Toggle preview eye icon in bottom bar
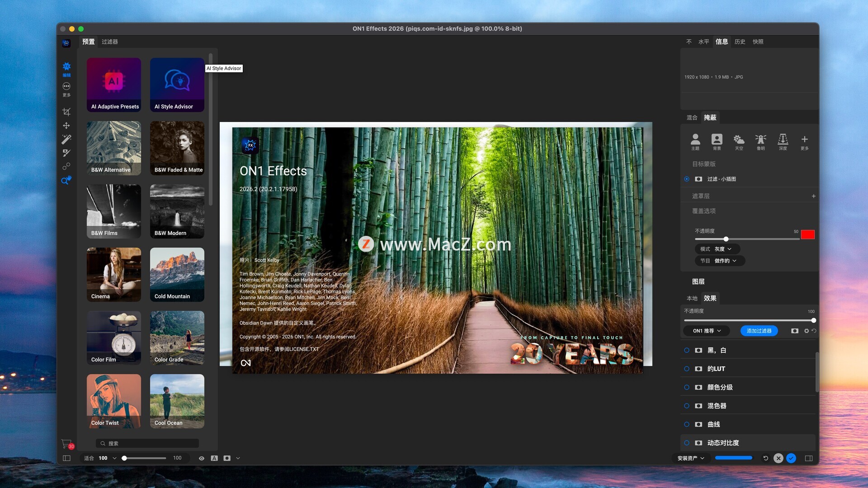Image resolution: width=868 pixels, height=488 pixels. click(x=202, y=458)
